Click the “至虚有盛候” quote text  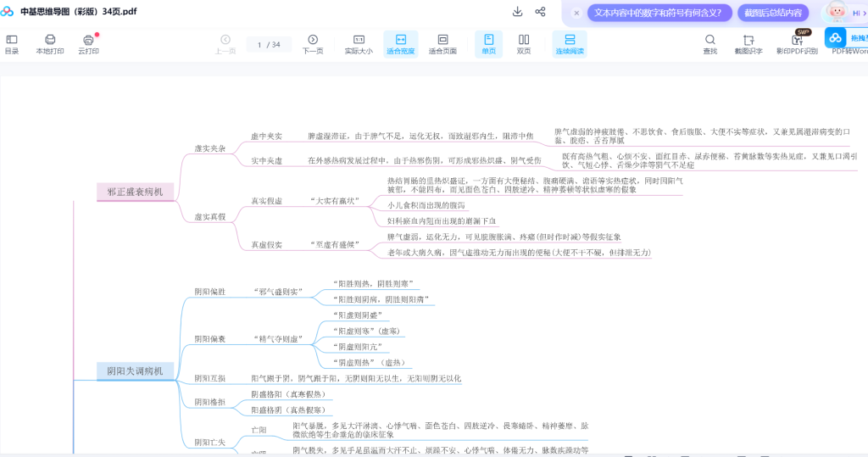(335, 244)
